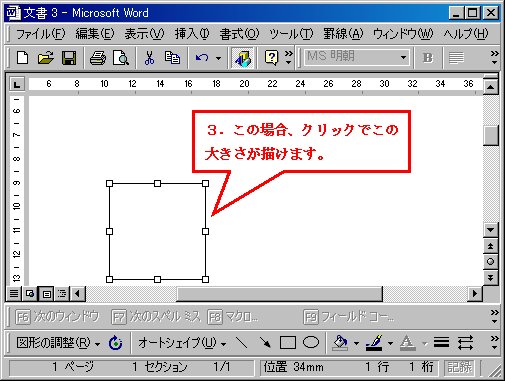Print using the printer icon

click(98, 58)
